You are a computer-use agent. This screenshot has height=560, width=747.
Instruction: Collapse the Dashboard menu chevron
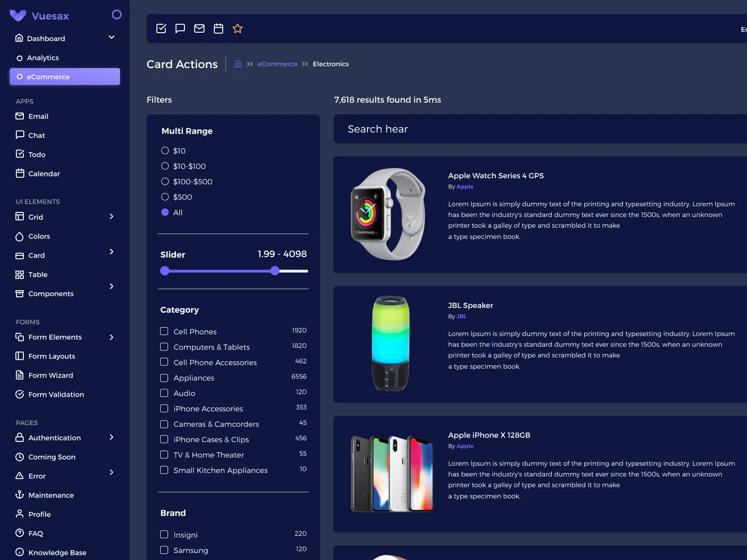click(111, 36)
